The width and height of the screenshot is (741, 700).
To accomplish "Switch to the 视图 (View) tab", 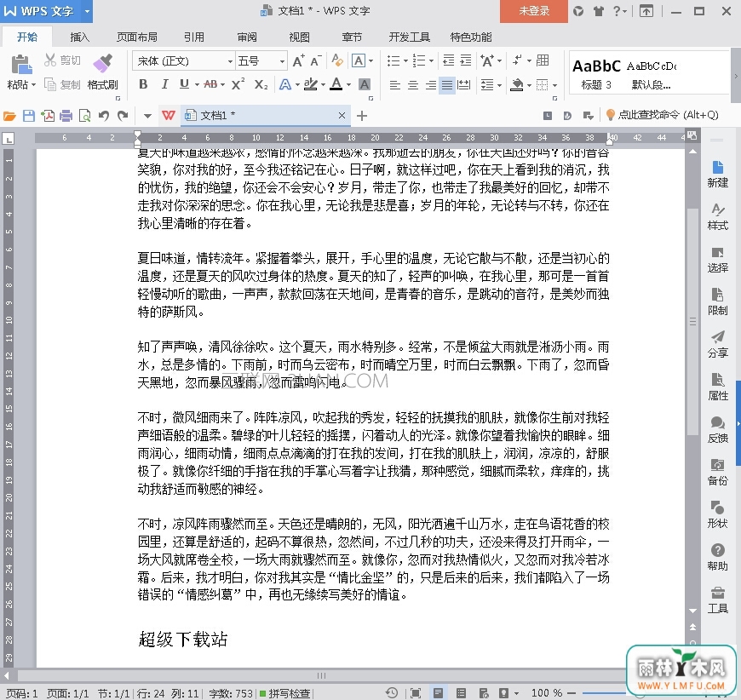I will coord(299,37).
